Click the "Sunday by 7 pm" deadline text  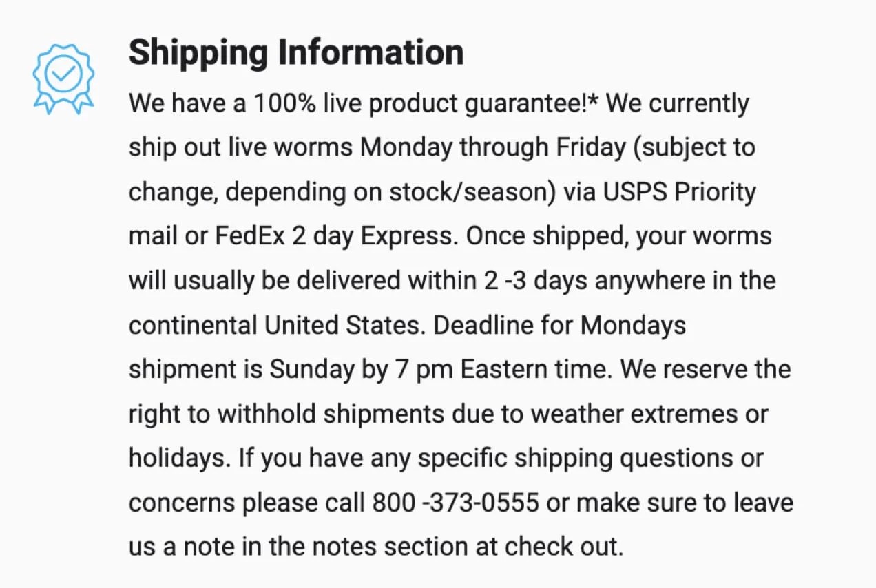coord(361,370)
